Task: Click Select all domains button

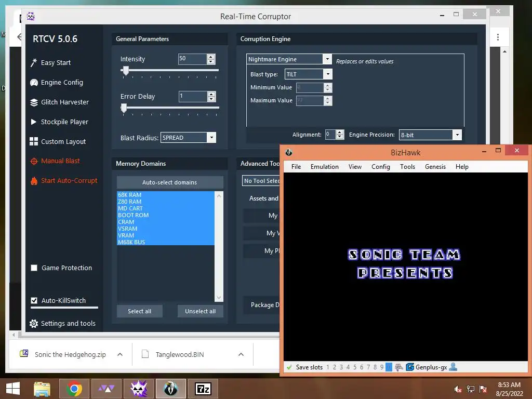Action: (x=139, y=311)
